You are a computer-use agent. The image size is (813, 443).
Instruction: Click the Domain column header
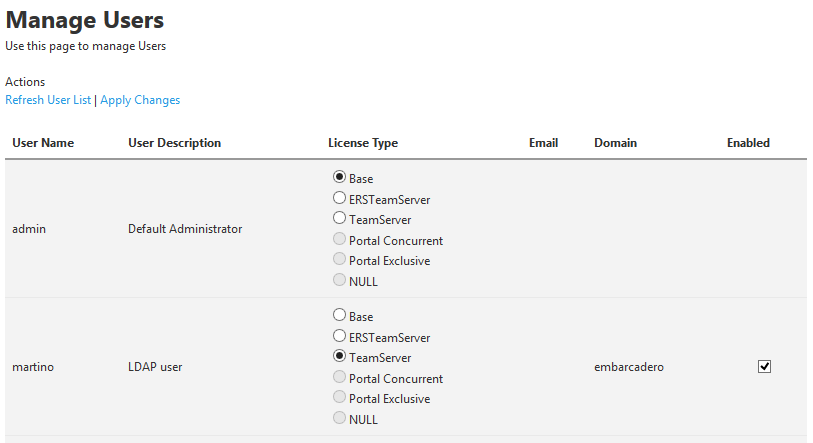pos(615,143)
